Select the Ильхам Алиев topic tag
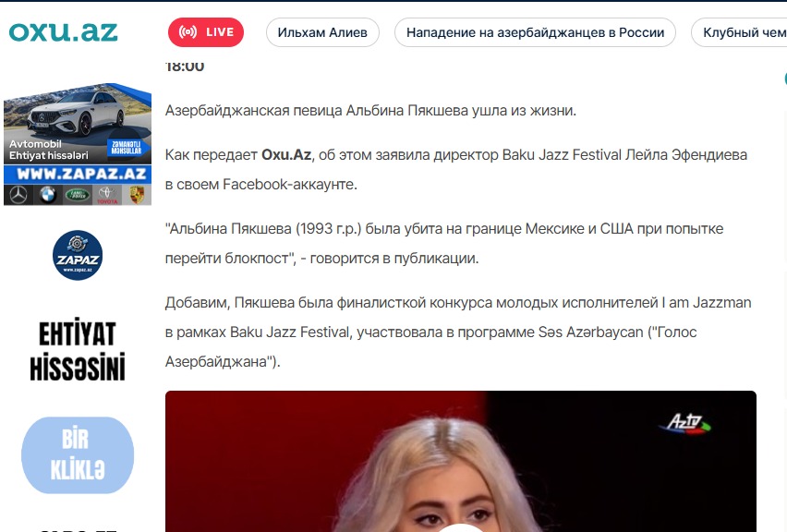787x532 pixels. click(322, 32)
